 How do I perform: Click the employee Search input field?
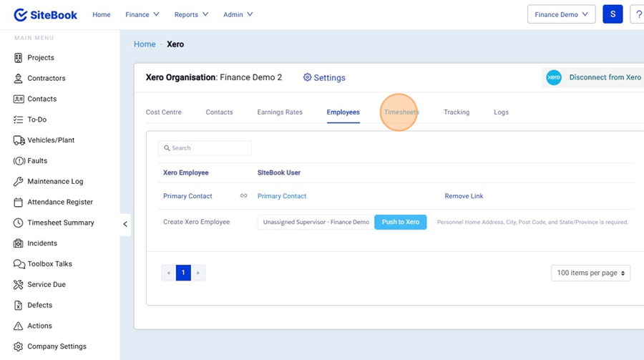point(205,148)
